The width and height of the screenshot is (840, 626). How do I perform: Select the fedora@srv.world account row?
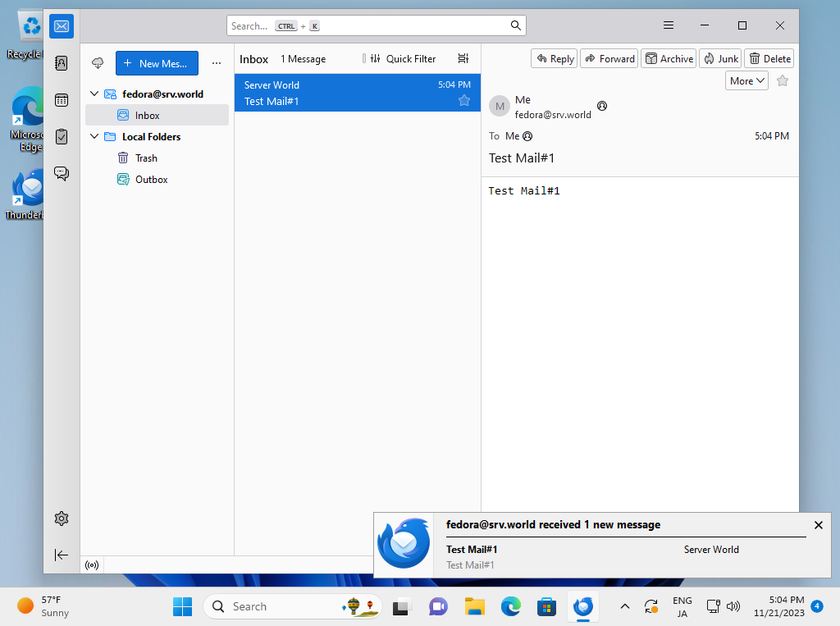[x=157, y=94]
